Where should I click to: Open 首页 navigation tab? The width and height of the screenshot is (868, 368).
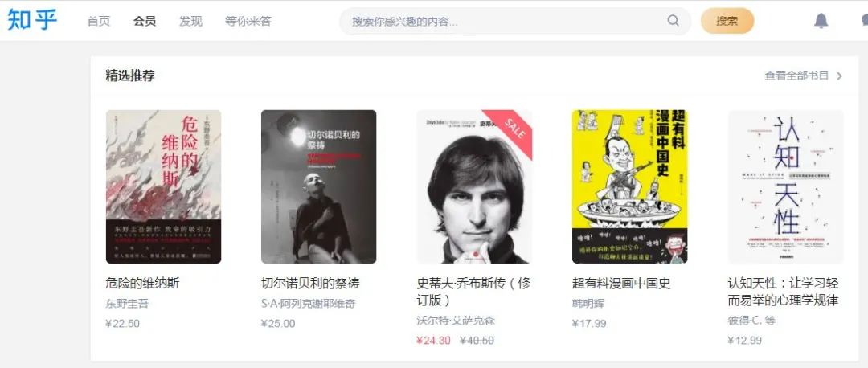99,21
